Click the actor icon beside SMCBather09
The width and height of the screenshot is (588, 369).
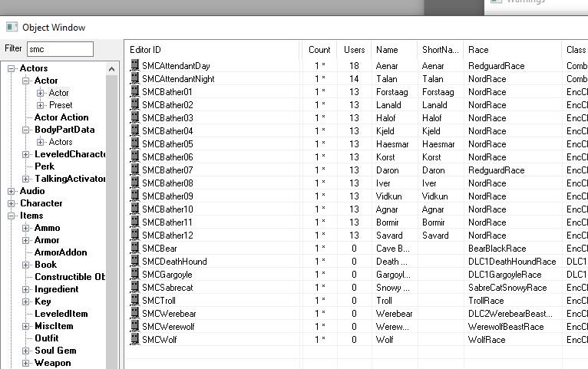click(x=134, y=196)
